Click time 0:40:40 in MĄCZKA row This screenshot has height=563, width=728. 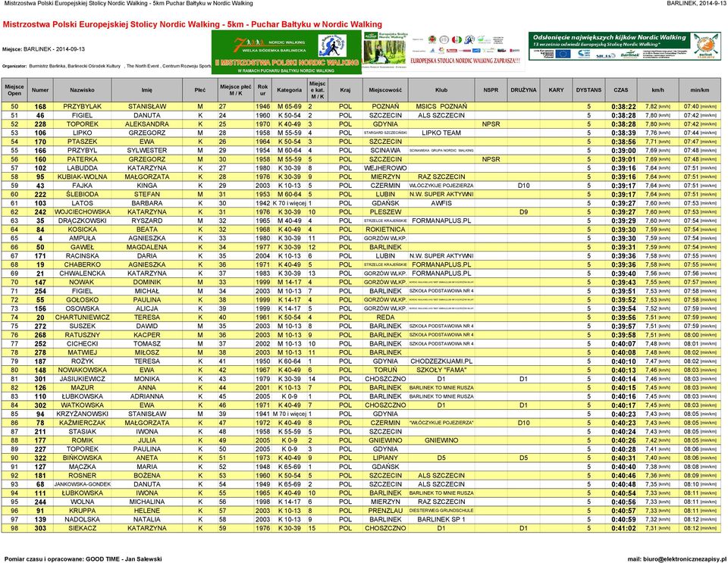click(x=623, y=468)
